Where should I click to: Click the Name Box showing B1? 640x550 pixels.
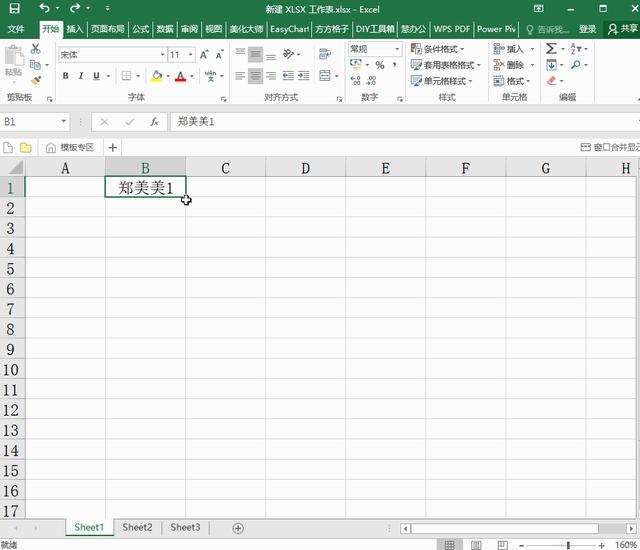click(30, 121)
